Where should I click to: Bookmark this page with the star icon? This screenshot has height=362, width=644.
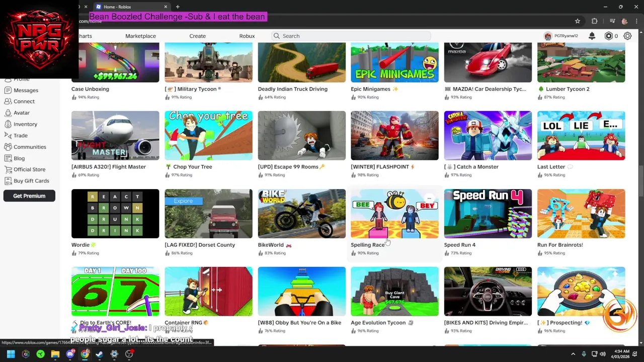578,21
